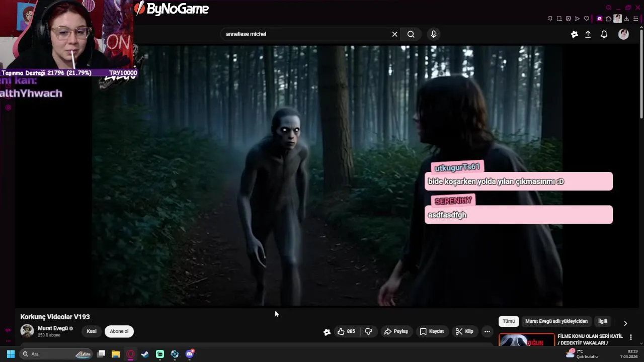Viewport: 644px width, 362px height.
Task: Open the Çığlık recommended video thumbnail
Action: click(x=527, y=340)
